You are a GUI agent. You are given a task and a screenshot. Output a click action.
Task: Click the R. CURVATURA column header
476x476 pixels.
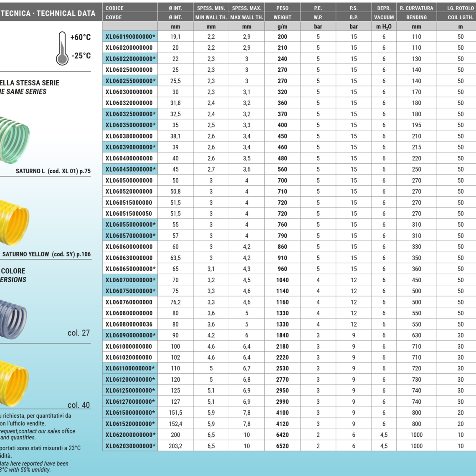click(416, 8)
